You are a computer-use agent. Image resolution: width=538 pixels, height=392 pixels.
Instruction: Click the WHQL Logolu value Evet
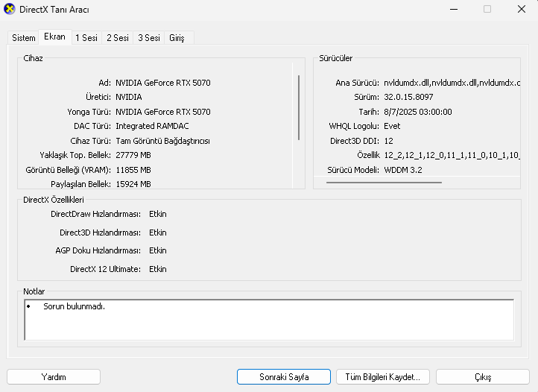pyautogui.click(x=392, y=126)
